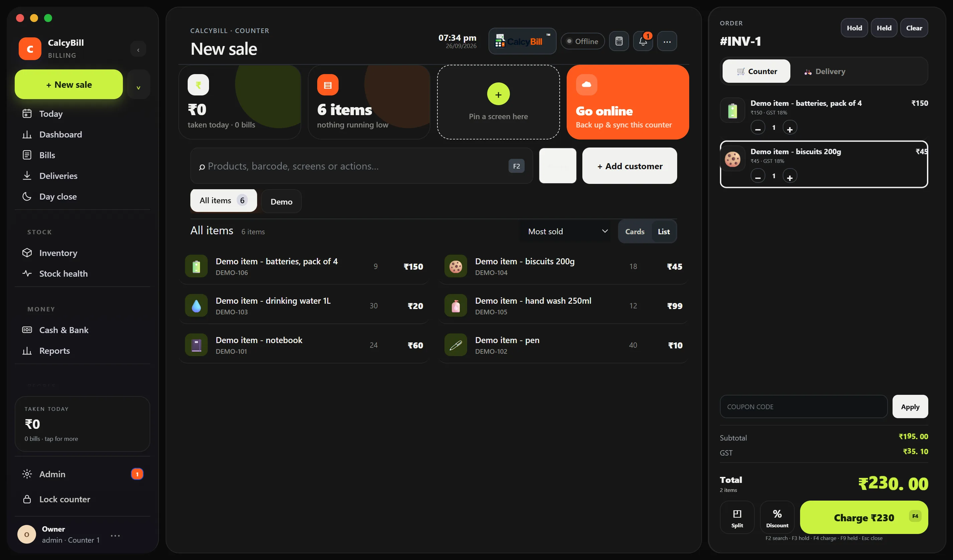Click the orange list icon on 6 items card
953x560 pixels.
328,85
